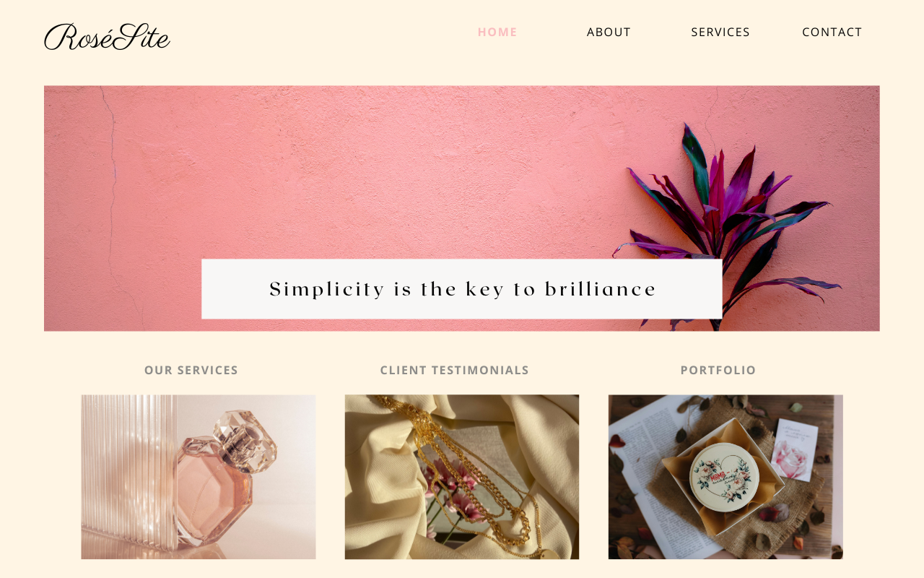Open the SERVICES menu item

[x=720, y=32]
